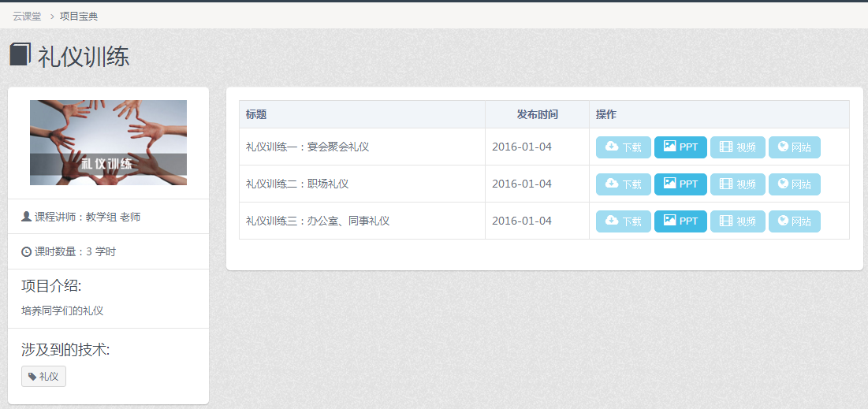The image size is (868, 409).
Task: Play video for 办公室、同事礼仪 lesson
Action: (737, 221)
